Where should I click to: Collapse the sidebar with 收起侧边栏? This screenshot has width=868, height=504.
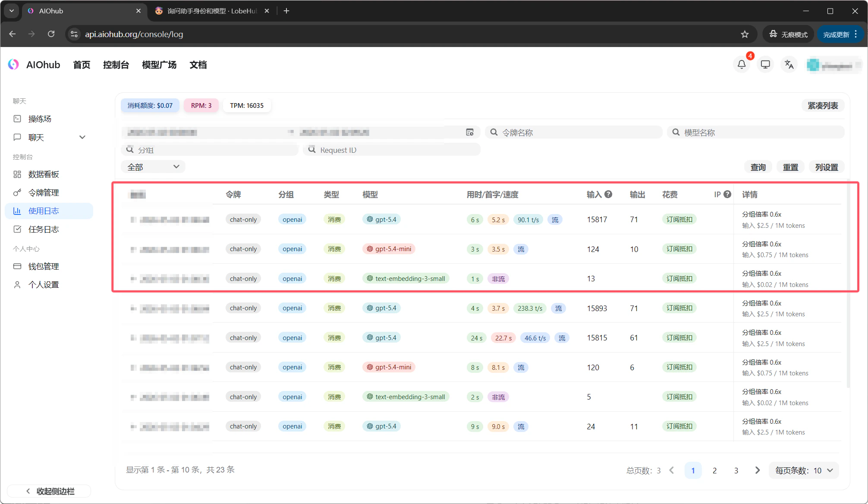(x=49, y=491)
